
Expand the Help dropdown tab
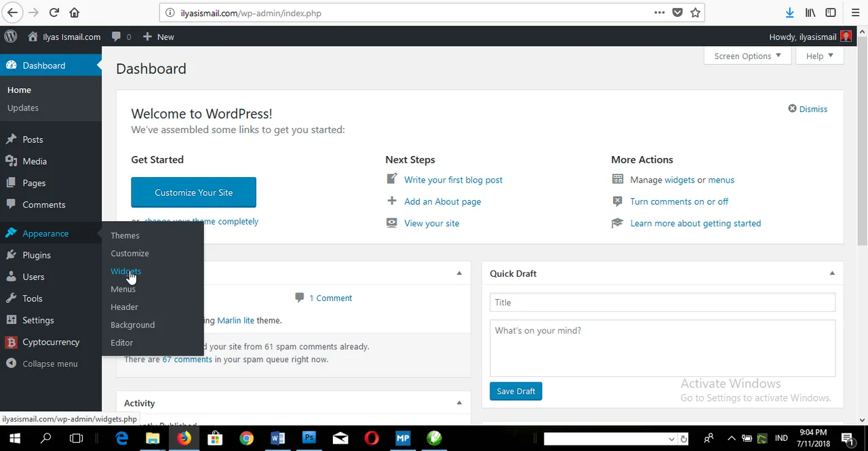820,56
